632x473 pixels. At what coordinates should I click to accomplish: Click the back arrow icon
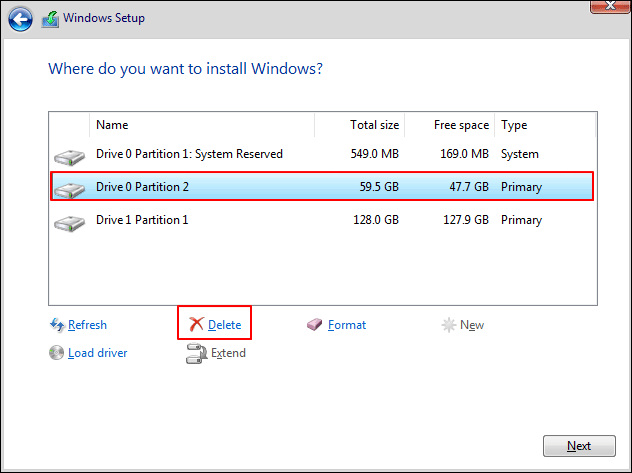tap(22, 18)
